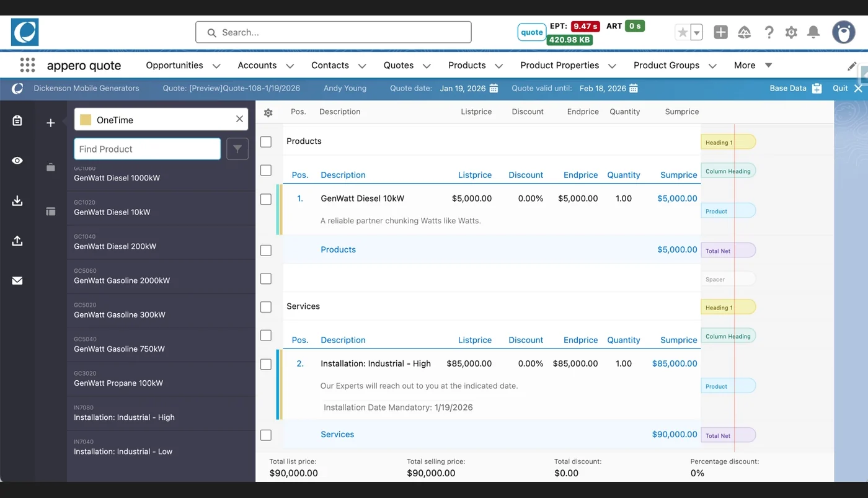Open the Contacts tab
Image resolution: width=868 pixels, height=498 pixels.
(x=330, y=65)
